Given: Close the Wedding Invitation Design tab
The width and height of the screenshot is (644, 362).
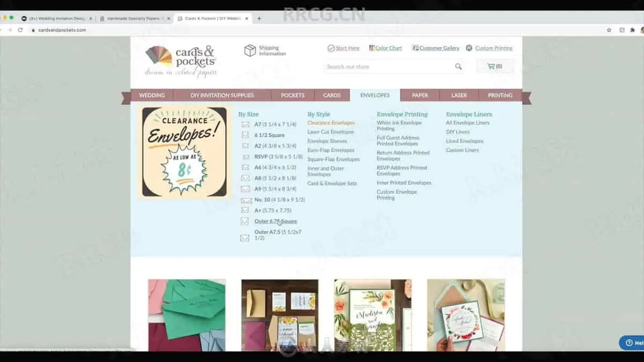Looking at the screenshot, I should click(91, 18).
